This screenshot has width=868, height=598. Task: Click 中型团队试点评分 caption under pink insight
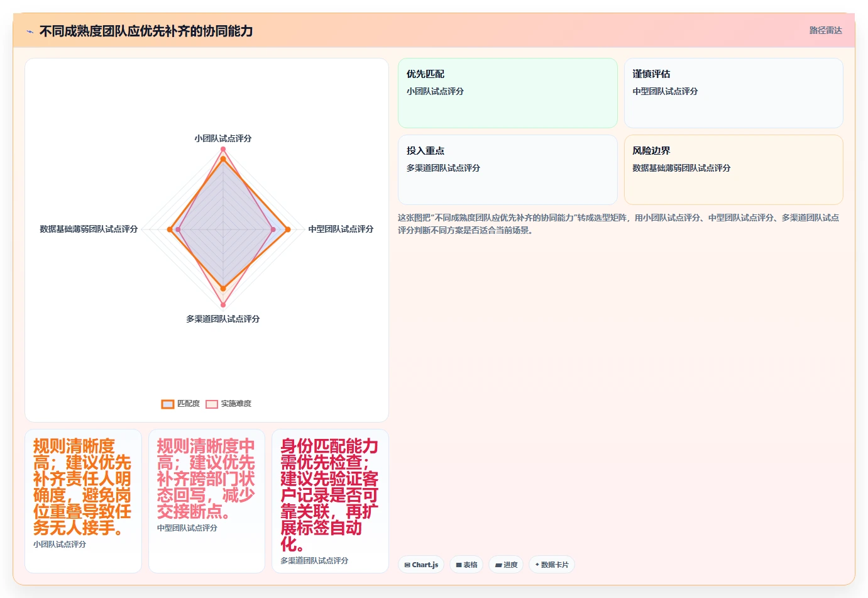[187, 528]
